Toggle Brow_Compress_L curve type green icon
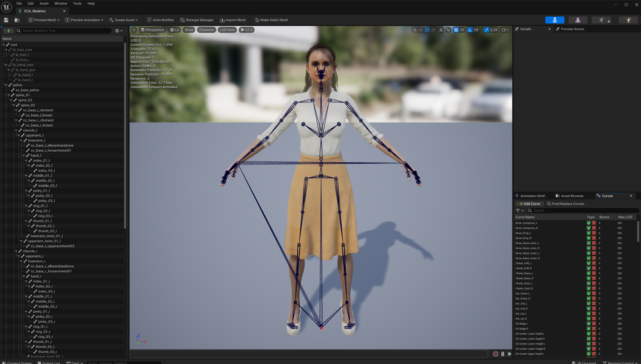The width and height of the screenshot is (641, 364). 588,223
